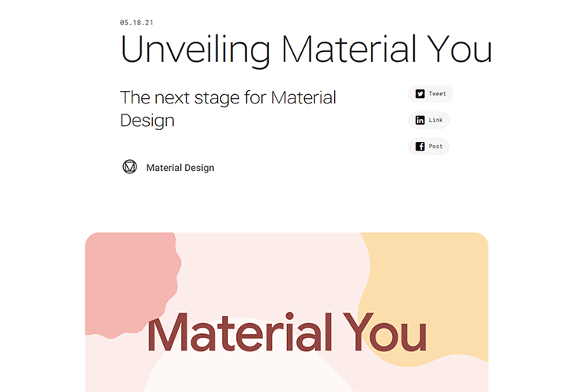Open the Material Design author link
The width and height of the screenshot is (588, 392).
pyautogui.click(x=180, y=168)
